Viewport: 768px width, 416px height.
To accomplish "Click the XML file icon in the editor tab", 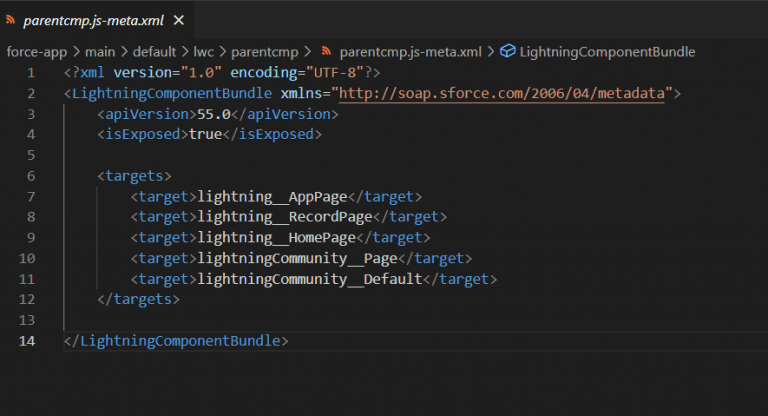I will 11,20.
